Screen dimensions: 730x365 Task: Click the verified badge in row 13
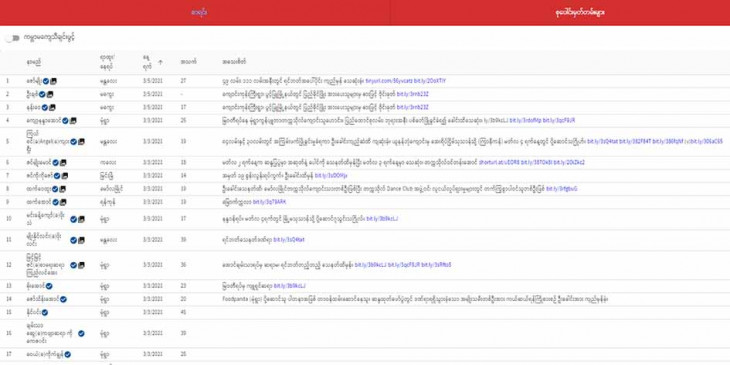click(x=49, y=286)
